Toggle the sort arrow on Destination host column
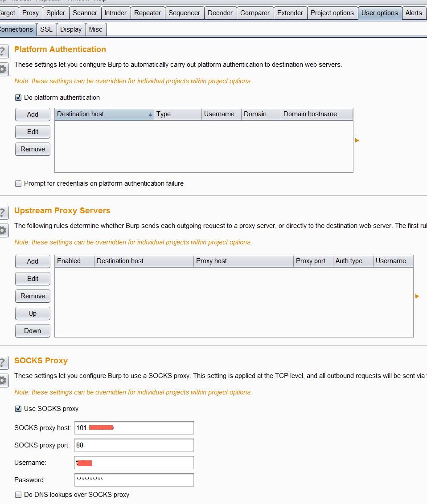This screenshot has height=504, width=427. 150,114
